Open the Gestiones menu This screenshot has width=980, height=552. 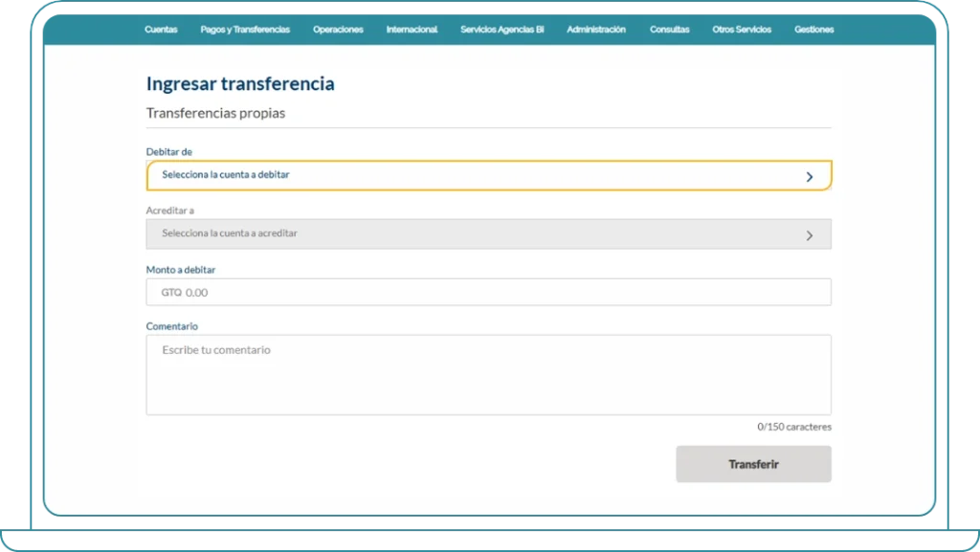click(813, 30)
